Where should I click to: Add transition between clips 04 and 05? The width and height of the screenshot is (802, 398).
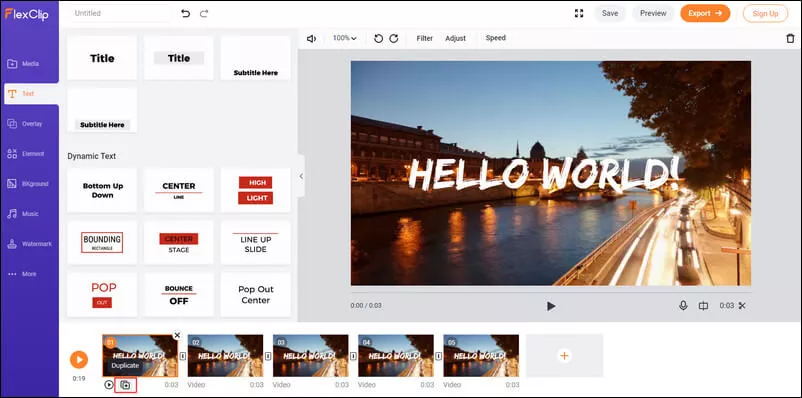point(438,356)
